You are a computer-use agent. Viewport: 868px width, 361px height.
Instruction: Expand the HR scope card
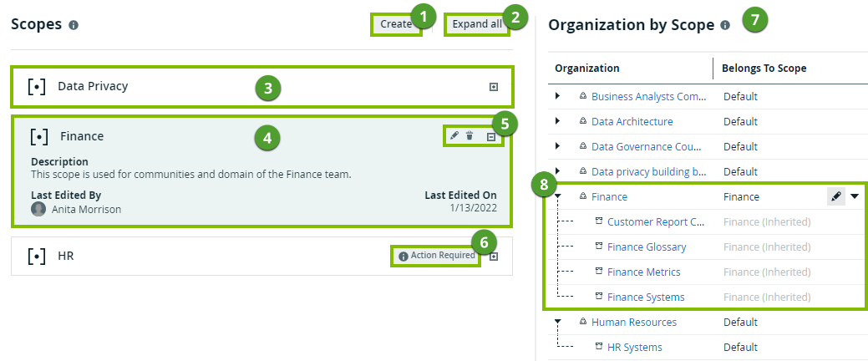coord(494,257)
